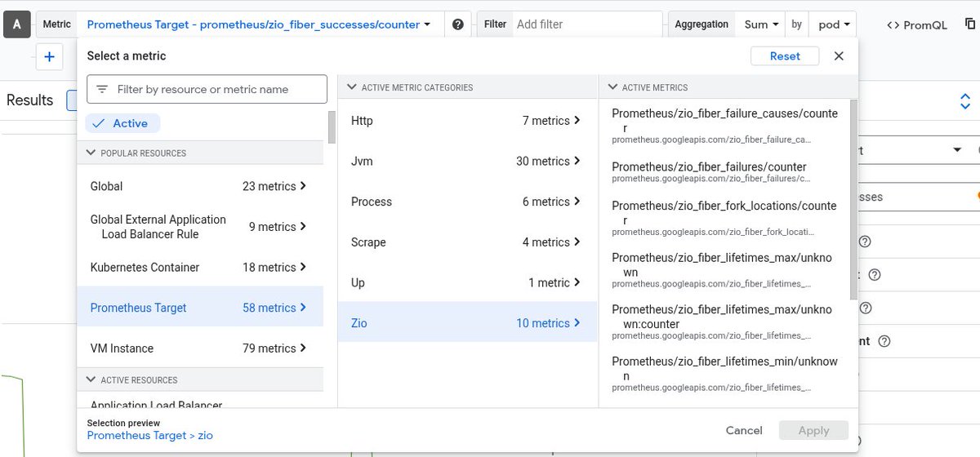Click the chevron next to 79 metrics
Image resolution: width=980 pixels, height=457 pixels.
click(303, 348)
